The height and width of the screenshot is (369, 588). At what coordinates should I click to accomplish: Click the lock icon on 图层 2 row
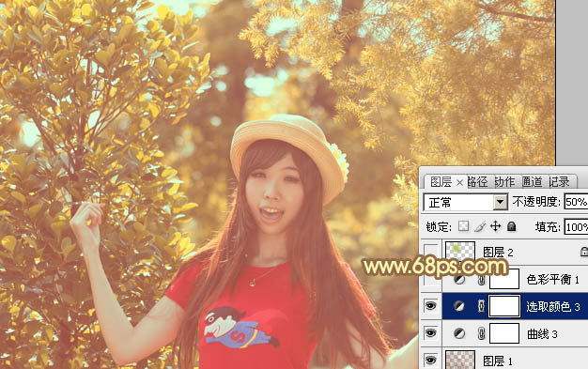point(584,252)
